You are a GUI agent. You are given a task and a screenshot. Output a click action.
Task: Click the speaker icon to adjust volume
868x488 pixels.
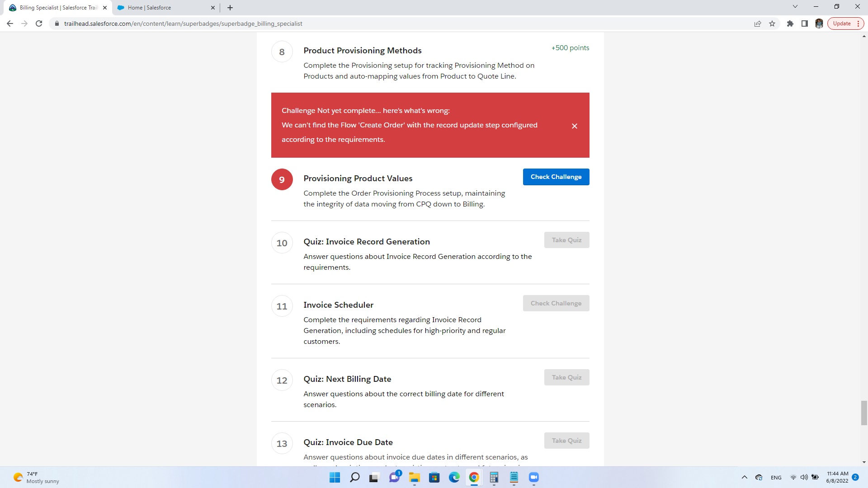tap(804, 477)
